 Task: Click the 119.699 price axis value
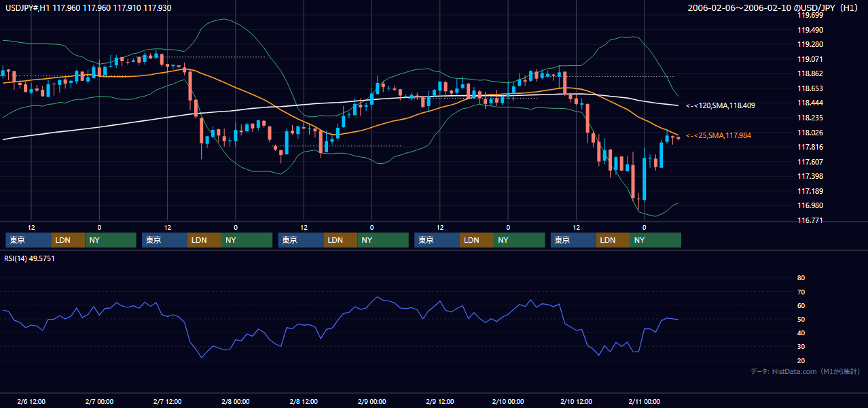click(810, 15)
